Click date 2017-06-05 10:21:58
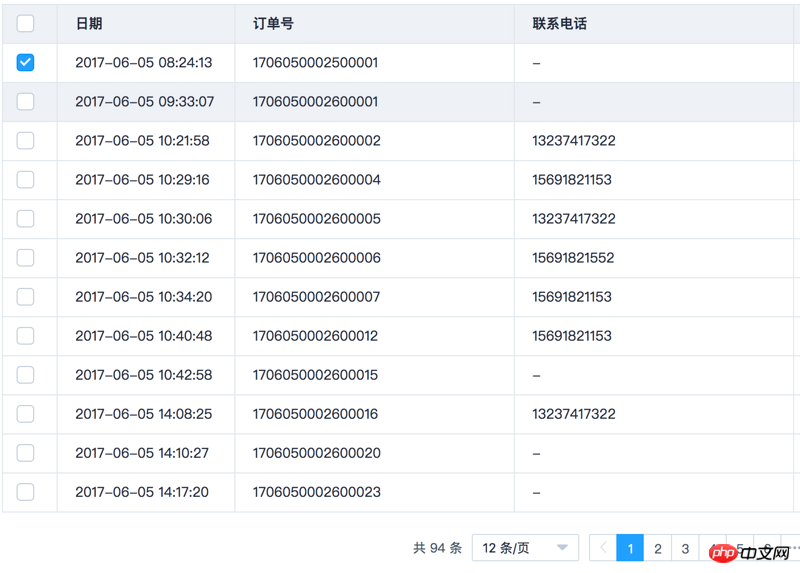 [142, 140]
